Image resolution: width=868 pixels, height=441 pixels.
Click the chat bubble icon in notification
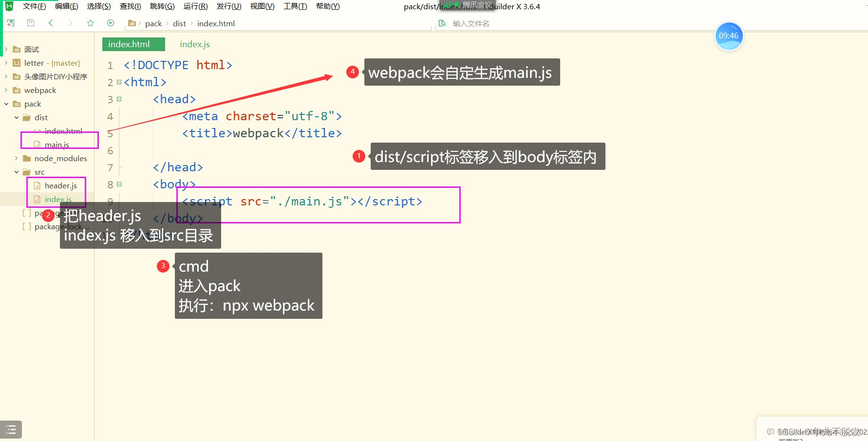770,432
